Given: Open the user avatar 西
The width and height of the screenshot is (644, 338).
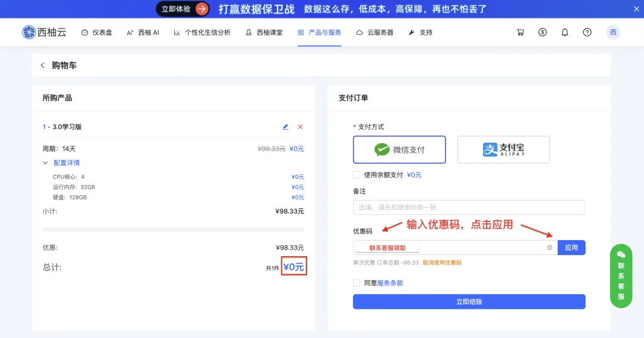Looking at the screenshot, I should (613, 32).
